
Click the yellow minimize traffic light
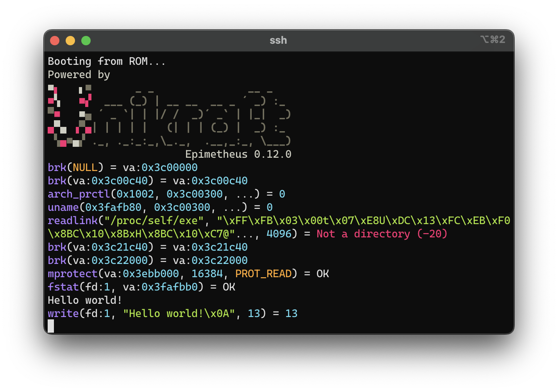coord(70,40)
